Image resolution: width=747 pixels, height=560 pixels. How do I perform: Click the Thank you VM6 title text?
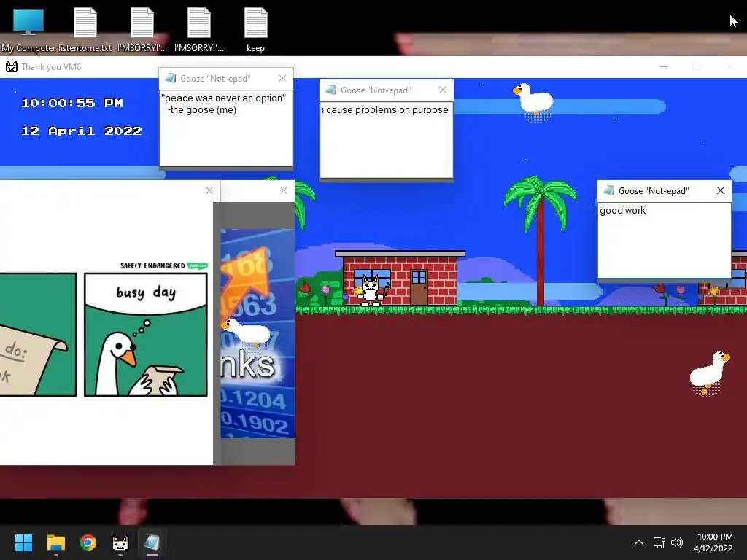(51, 67)
